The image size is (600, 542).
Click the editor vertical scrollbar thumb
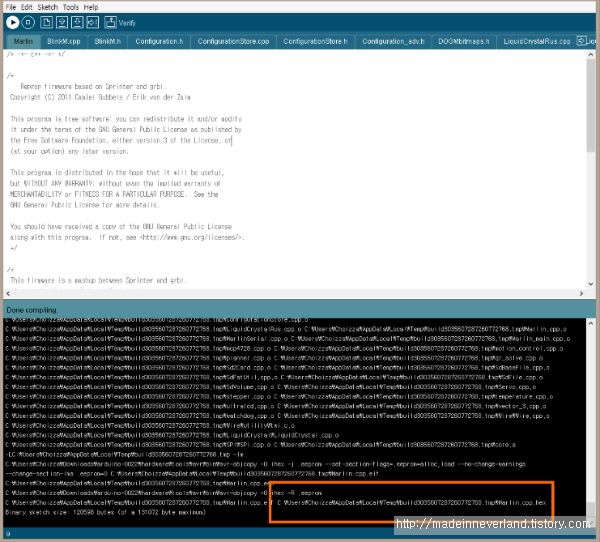tap(591, 105)
